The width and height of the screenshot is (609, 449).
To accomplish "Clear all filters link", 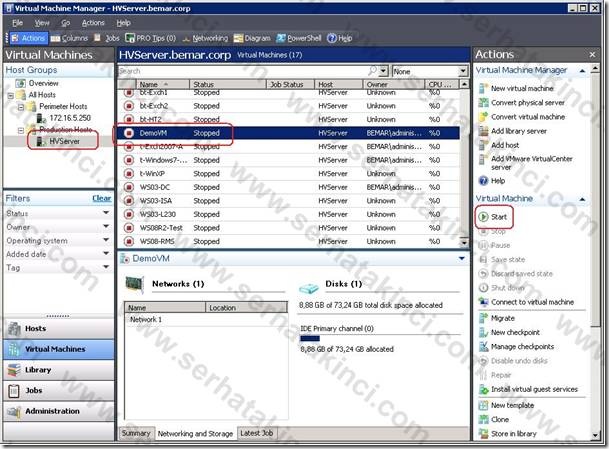I will pos(102,198).
